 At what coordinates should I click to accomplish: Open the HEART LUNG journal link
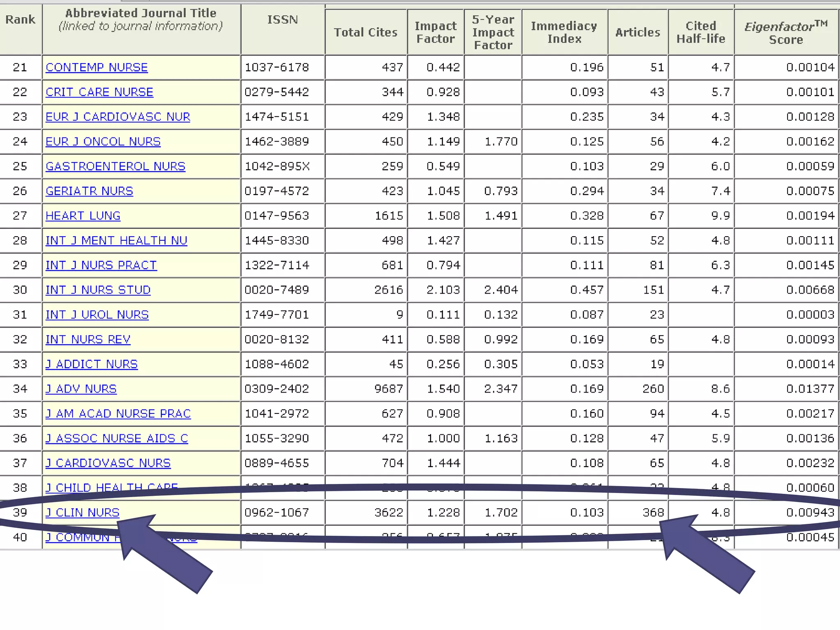(83, 216)
